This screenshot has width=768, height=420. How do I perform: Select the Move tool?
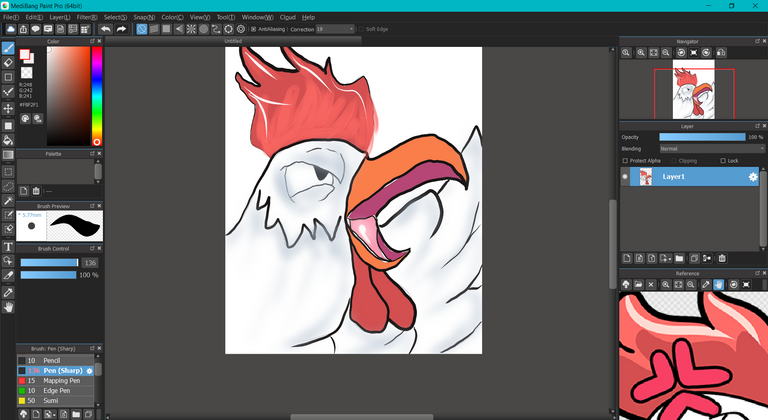tap(8, 108)
